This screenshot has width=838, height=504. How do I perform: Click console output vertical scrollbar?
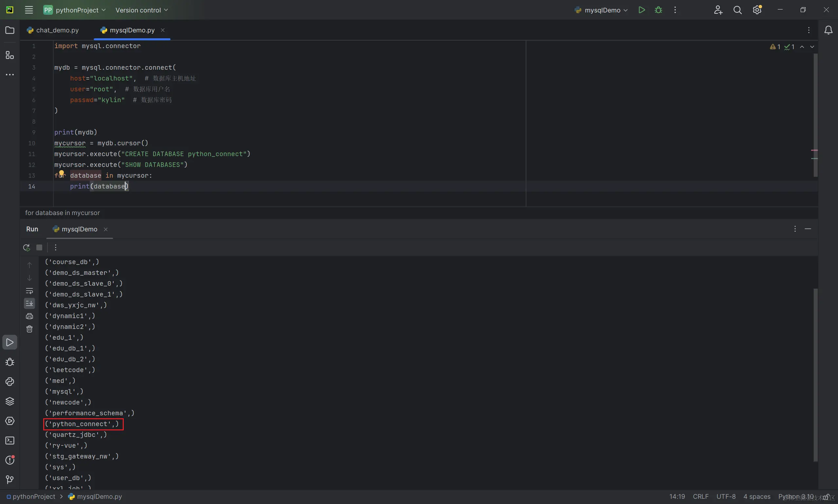[x=816, y=375]
